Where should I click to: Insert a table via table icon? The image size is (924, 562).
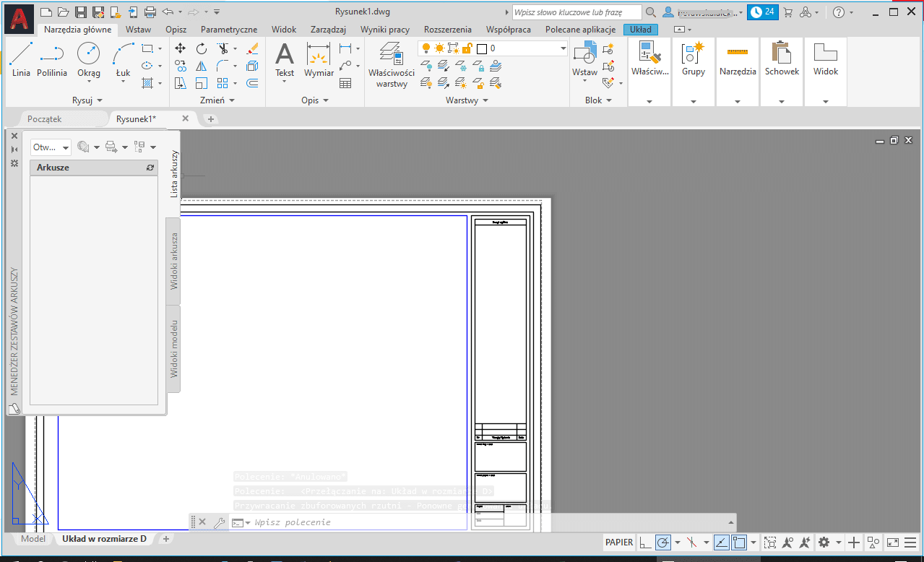(345, 83)
